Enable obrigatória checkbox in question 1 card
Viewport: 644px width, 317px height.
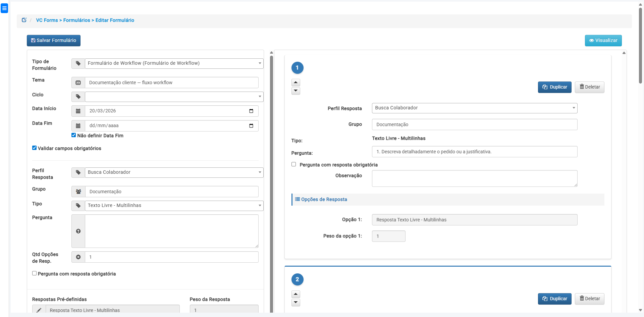[x=294, y=164]
